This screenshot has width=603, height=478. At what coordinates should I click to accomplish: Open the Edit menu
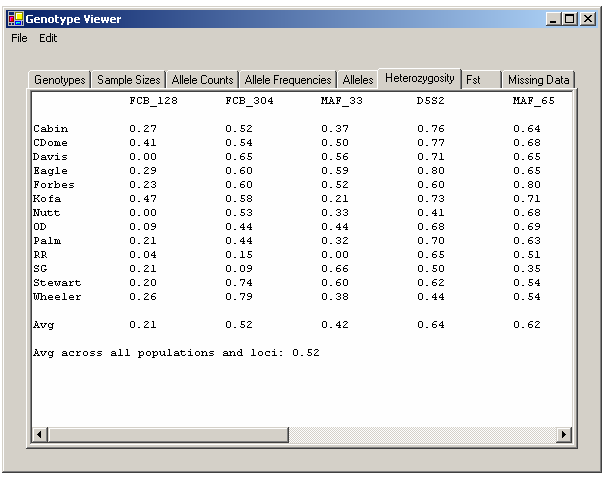click(48, 38)
